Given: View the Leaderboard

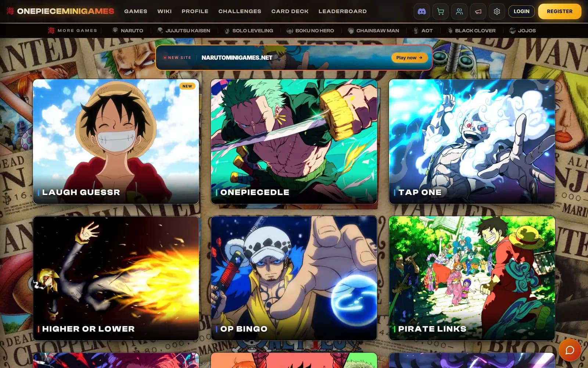Looking at the screenshot, I should click(x=343, y=11).
